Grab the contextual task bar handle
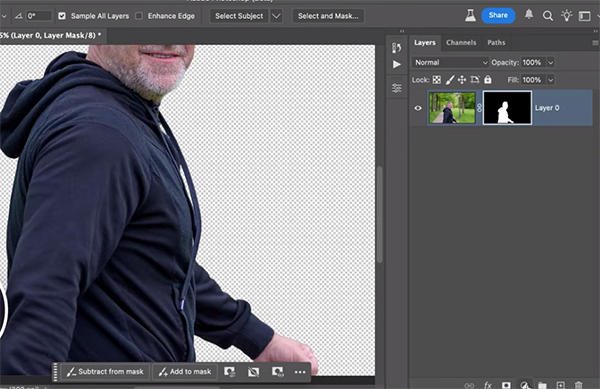 [x=55, y=372]
